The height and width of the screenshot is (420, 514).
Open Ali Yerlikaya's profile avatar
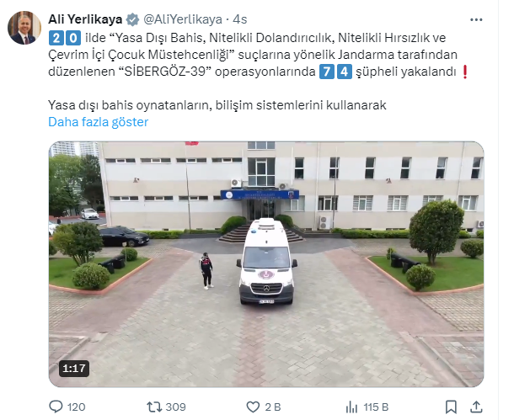click(x=24, y=28)
